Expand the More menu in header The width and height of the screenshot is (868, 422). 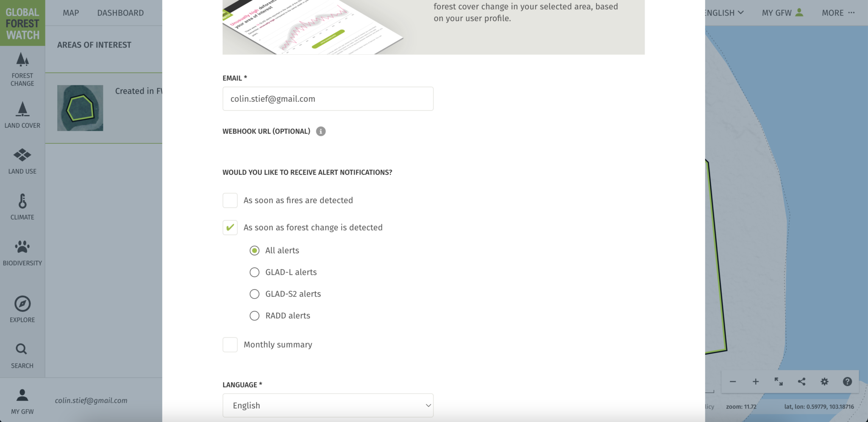[838, 13]
